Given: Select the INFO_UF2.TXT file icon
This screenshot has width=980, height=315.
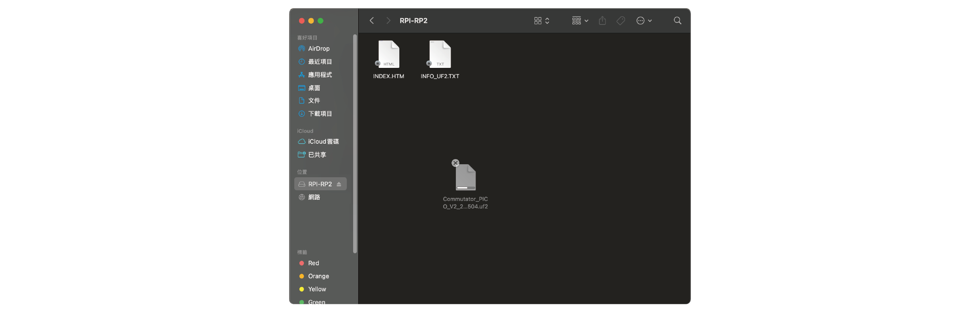Looking at the screenshot, I should coord(440,54).
